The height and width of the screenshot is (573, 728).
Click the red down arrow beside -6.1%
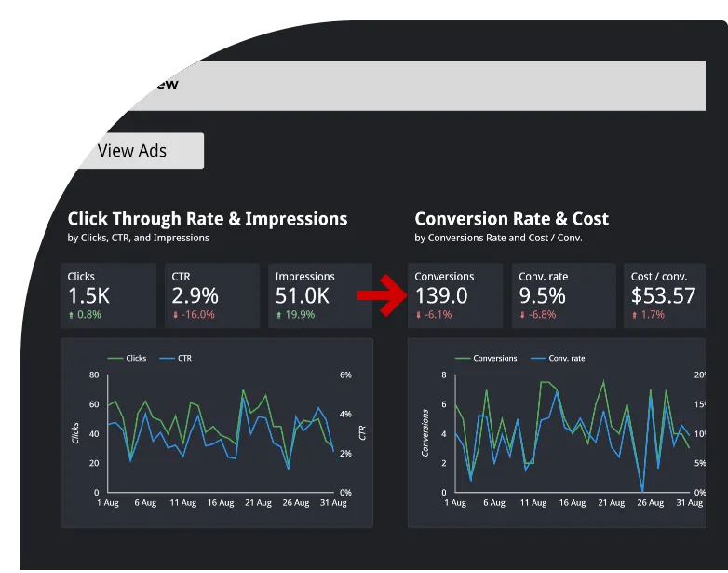[x=419, y=316]
